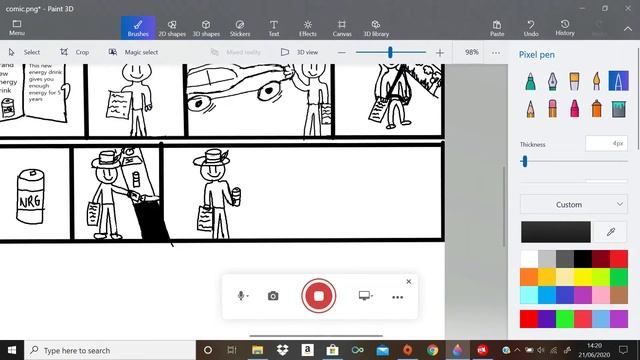Choose the black color swatch
The height and width of the screenshot is (360, 640).
click(583, 259)
